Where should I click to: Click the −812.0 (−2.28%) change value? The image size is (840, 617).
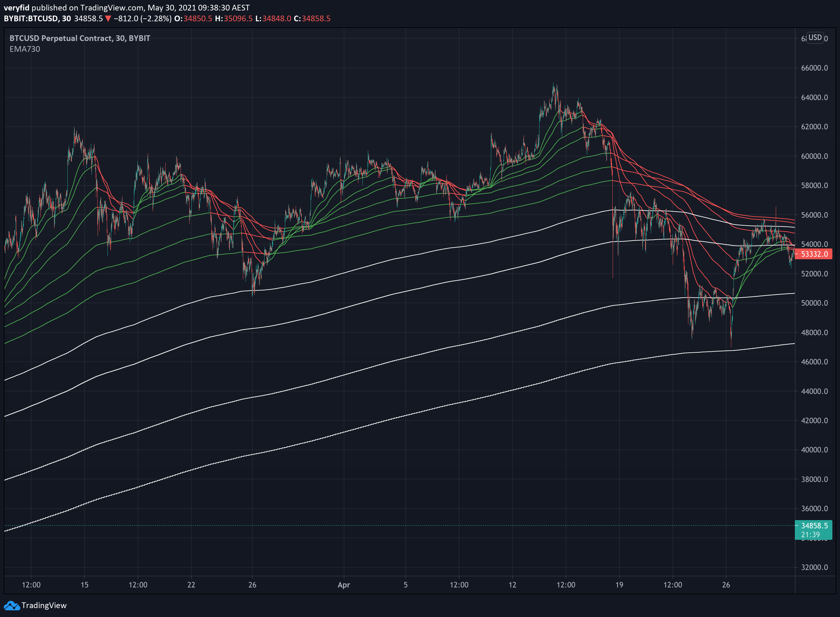(x=143, y=19)
